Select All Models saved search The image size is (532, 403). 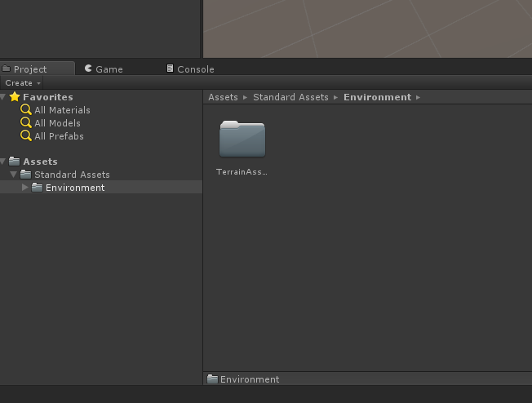(57, 123)
